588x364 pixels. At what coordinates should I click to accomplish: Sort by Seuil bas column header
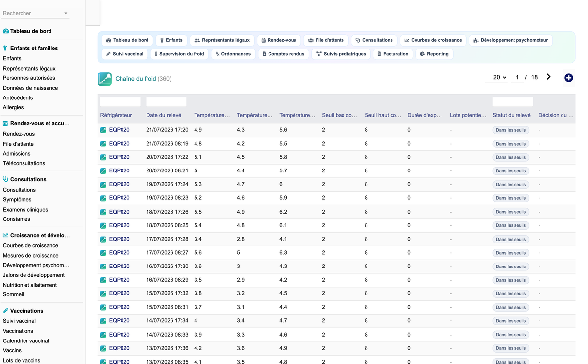tap(340, 116)
